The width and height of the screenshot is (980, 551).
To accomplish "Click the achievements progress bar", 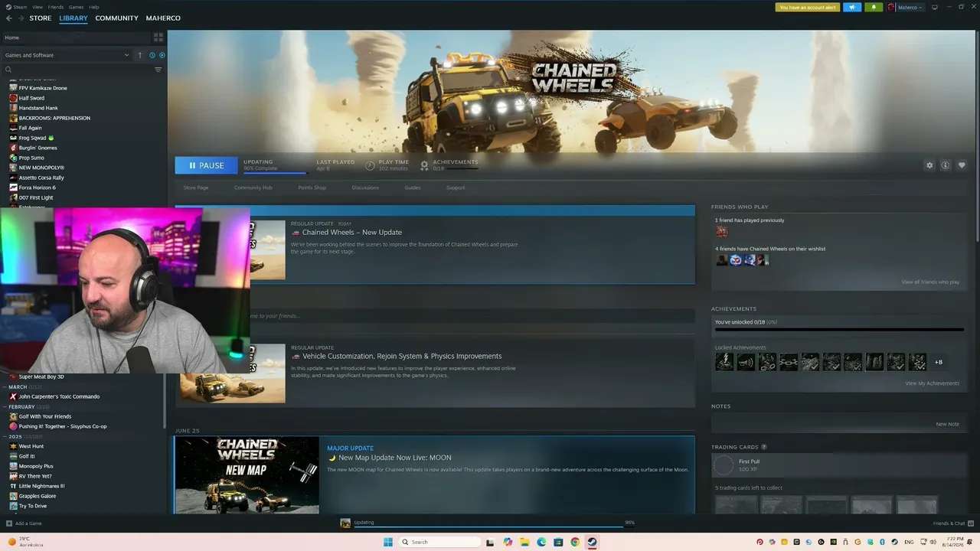I will tap(839, 330).
